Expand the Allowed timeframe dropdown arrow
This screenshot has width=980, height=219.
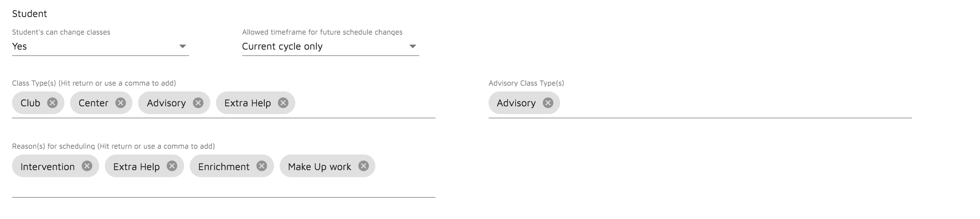[x=412, y=46]
